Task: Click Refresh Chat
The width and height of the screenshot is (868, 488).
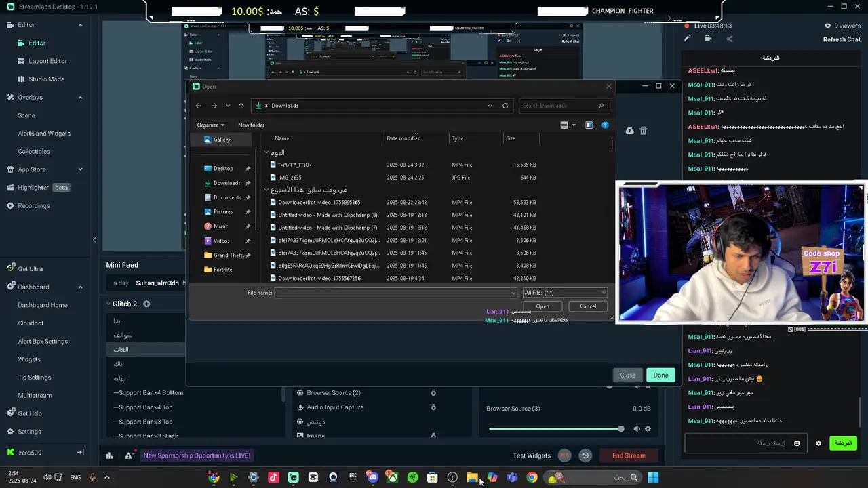Action: [842, 39]
